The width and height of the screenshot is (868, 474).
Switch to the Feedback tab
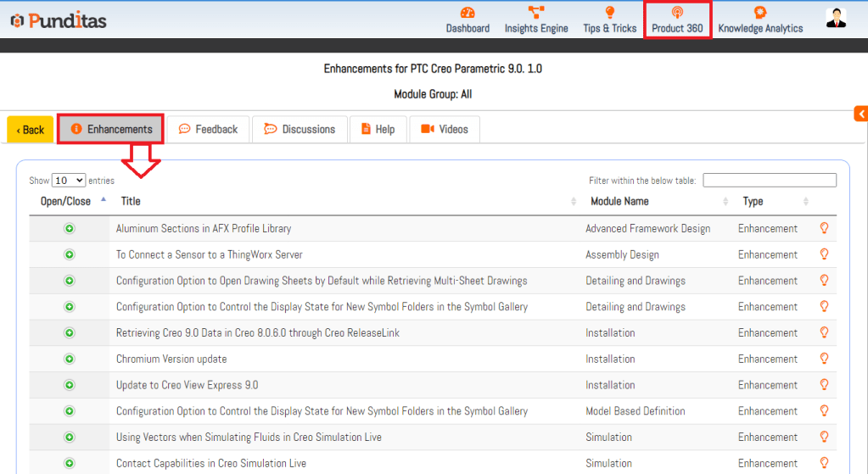click(208, 130)
